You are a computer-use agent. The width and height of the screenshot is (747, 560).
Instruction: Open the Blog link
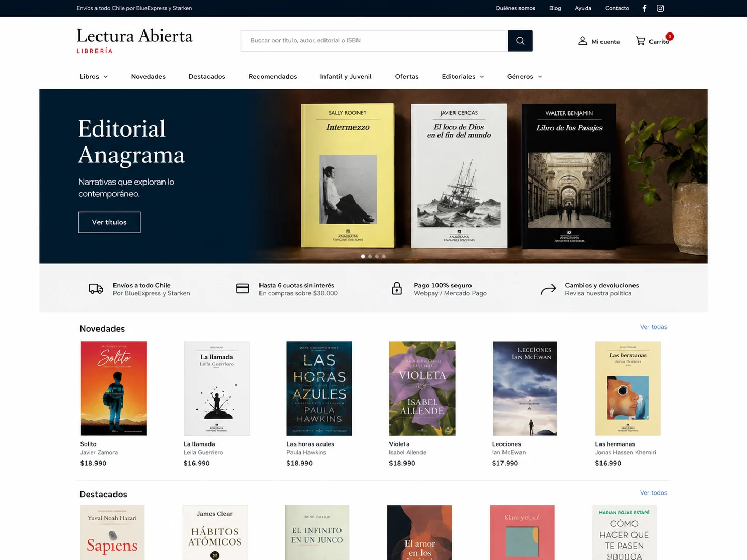[555, 8]
